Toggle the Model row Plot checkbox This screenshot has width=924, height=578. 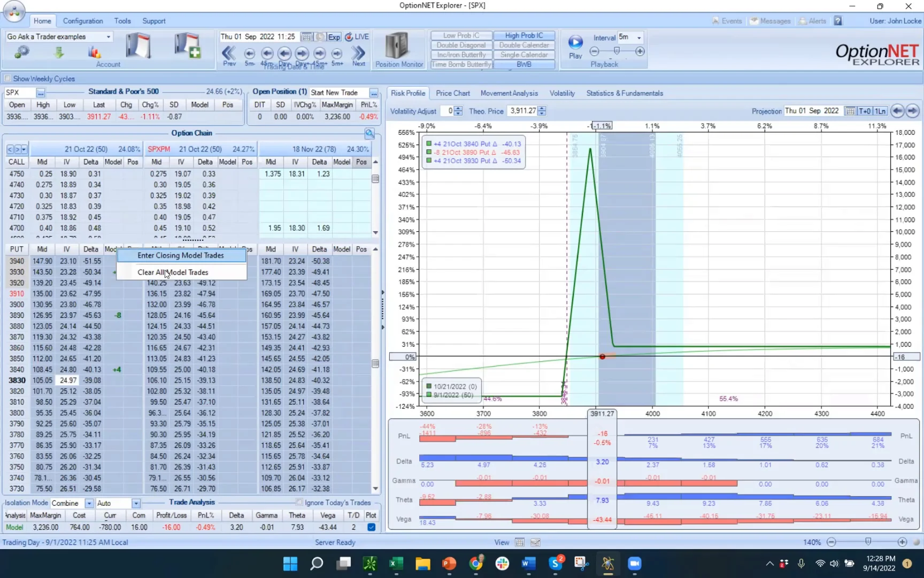coord(371,527)
